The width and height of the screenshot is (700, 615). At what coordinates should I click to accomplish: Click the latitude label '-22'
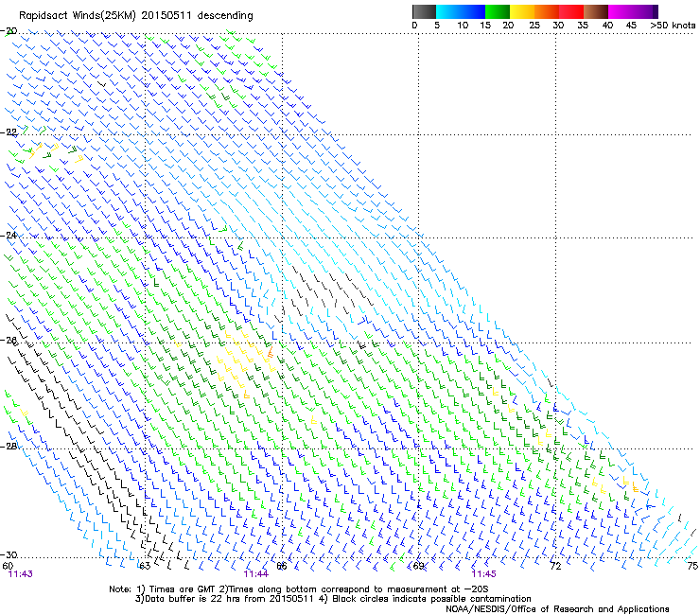[x=9, y=132]
